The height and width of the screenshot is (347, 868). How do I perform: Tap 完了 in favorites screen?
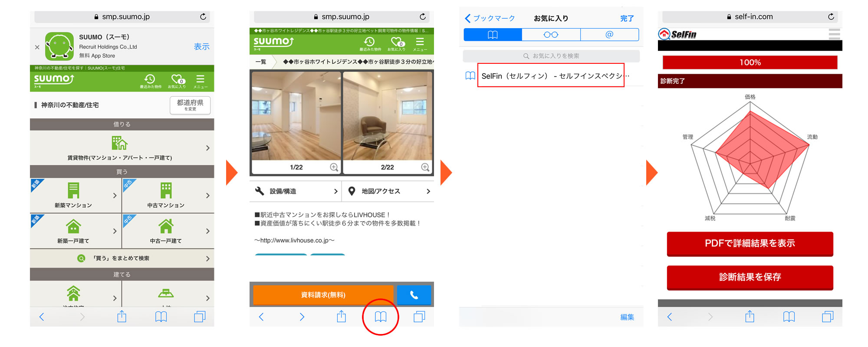pyautogui.click(x=627, y=18)
